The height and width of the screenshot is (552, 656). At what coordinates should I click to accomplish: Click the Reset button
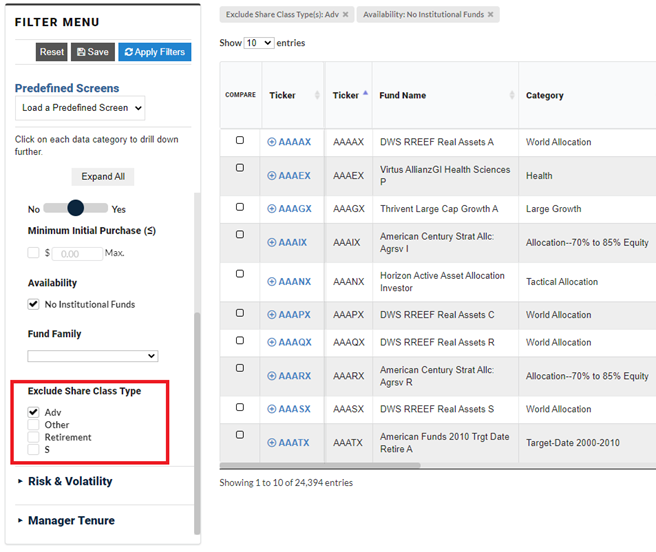tap(51, 52)
